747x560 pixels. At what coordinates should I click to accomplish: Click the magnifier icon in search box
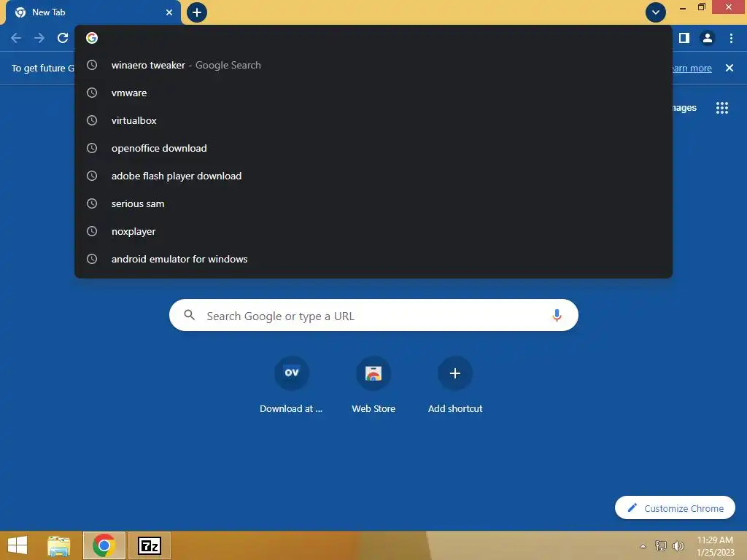click(x=189, y=315)
